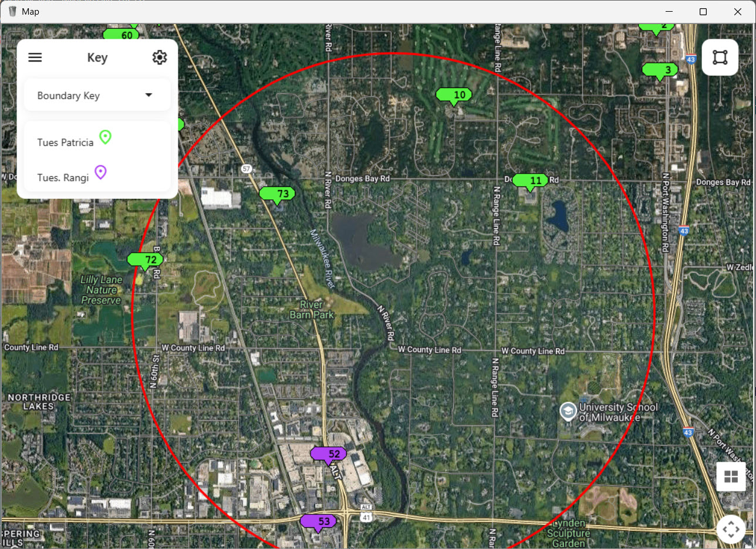756x549 pixels.
Task: Expand the Boundary Key dropdown
Action: coord(97,96)
